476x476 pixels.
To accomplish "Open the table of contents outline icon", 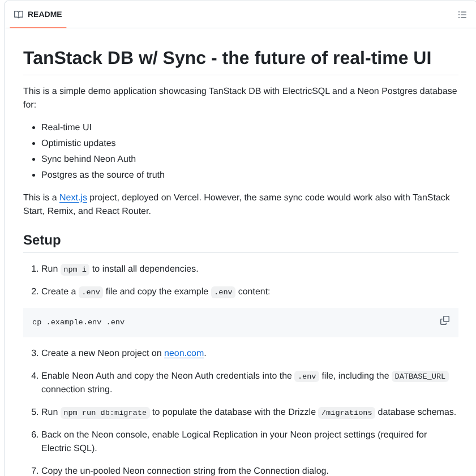I will tap(462, 15).
